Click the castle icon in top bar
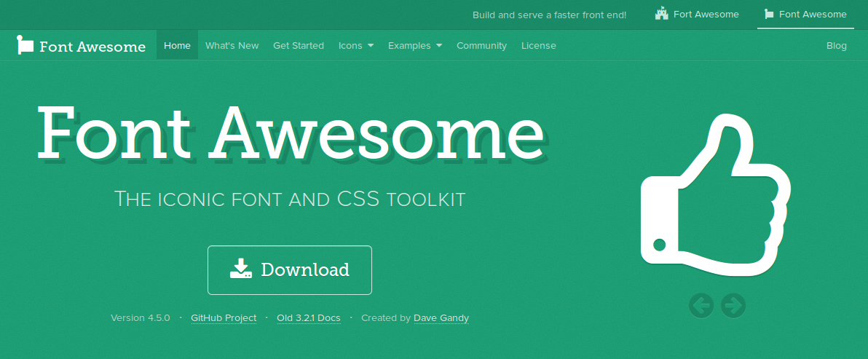This screenshot has width=868, height=359. (661, 14)
